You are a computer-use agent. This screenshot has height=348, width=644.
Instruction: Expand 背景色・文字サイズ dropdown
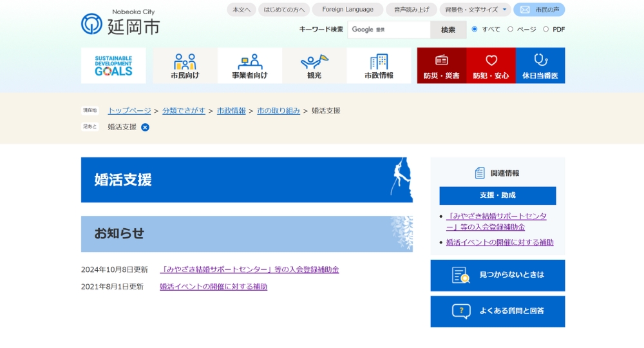tap(476, 10)
